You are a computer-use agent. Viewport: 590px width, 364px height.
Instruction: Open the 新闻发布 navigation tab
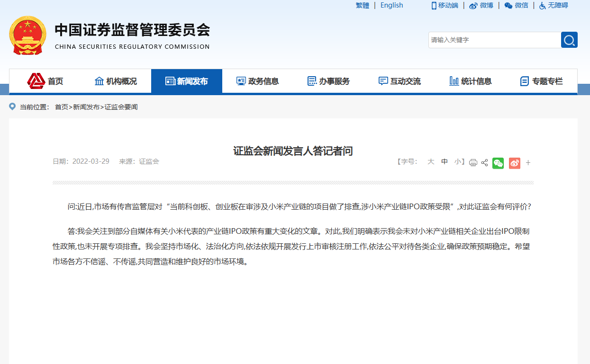(x=187, y=81)
